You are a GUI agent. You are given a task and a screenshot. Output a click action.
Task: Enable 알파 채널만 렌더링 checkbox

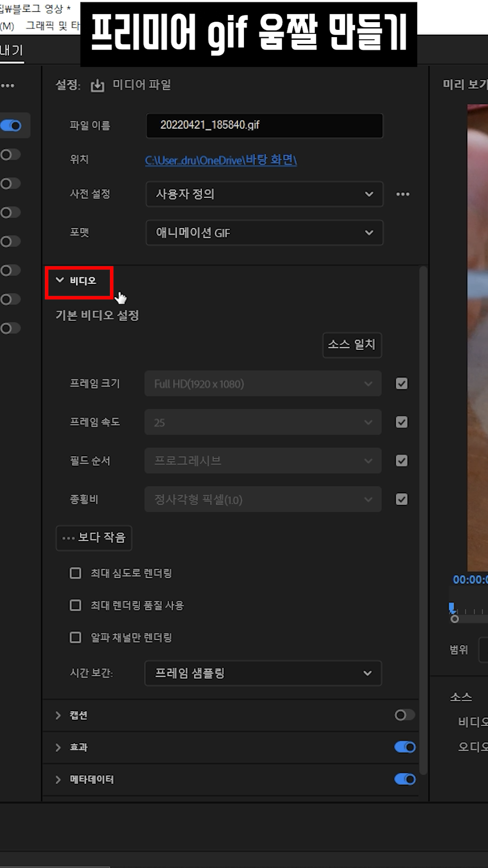coord(75,637)
